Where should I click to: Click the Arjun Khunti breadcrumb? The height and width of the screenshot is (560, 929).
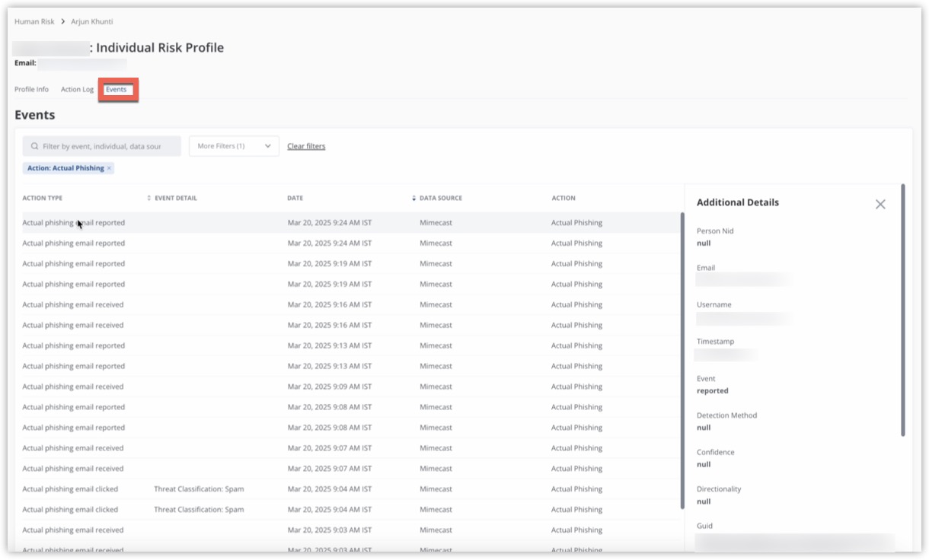tap(92, 21)
